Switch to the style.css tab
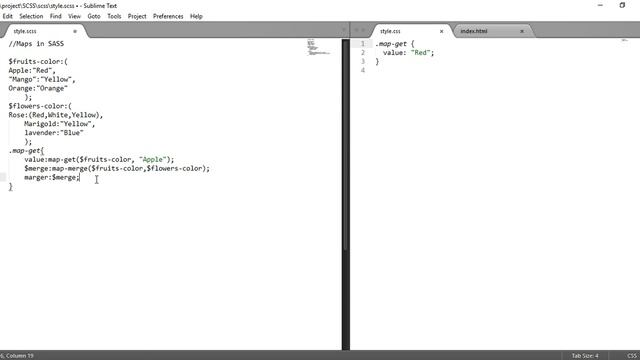 point(410,31)
